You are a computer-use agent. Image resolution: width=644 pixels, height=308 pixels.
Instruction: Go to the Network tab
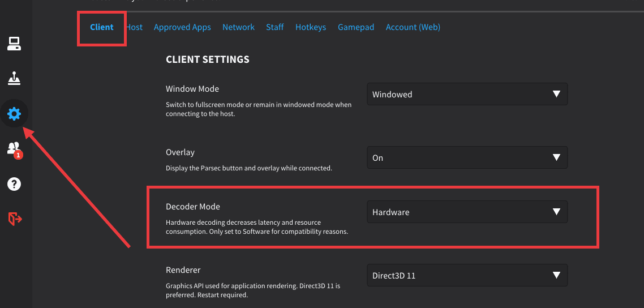(x=238, y=27)
